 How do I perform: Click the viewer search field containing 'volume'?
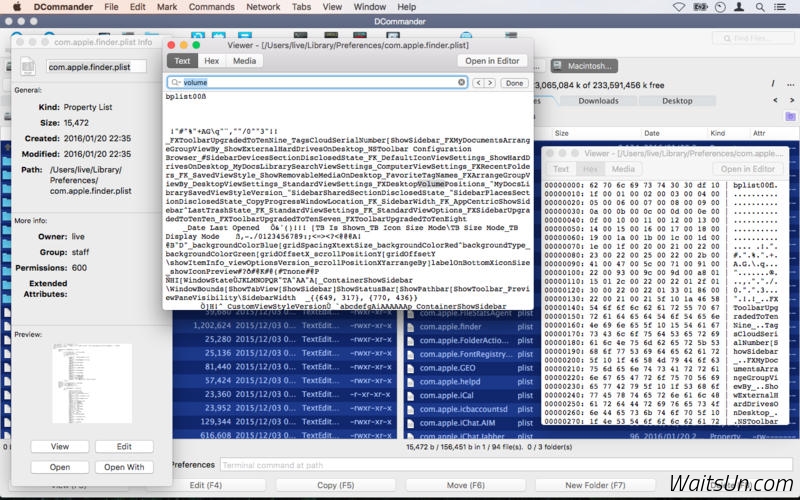(317, 82)
